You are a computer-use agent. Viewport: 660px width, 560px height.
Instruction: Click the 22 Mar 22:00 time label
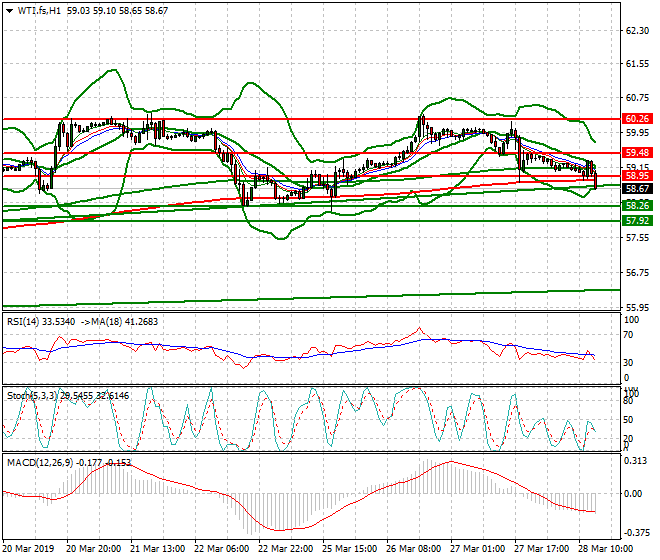click(285, 549)
